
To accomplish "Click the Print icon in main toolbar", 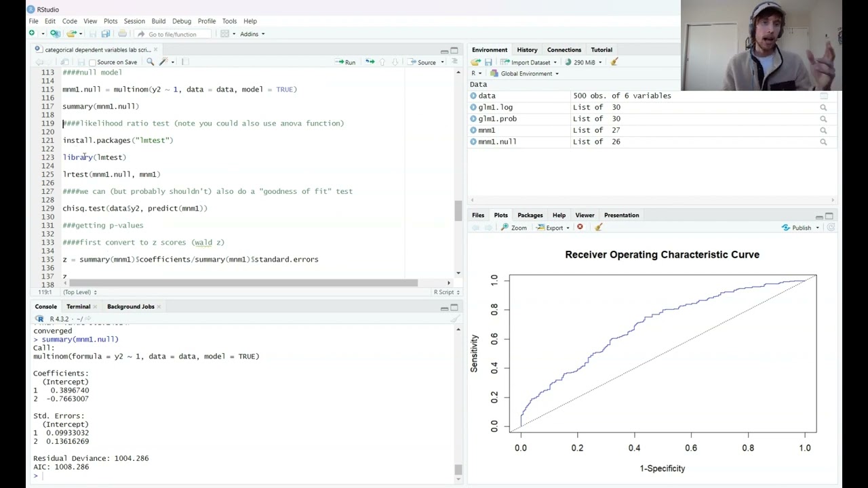I will [122, 34].
